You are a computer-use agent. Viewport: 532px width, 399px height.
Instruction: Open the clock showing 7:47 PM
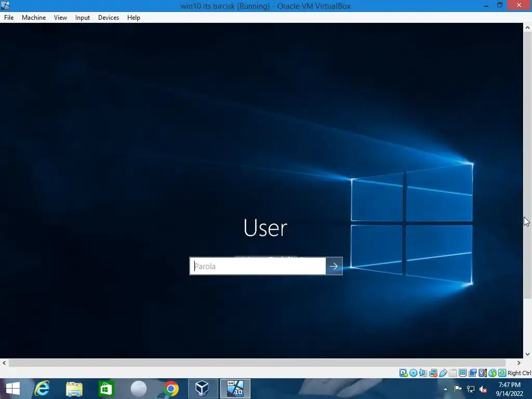(x=510, y=389)
